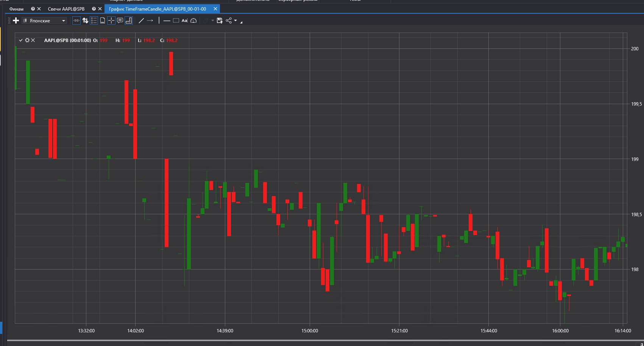Select the Aa text annotation tool

(184, 20)
